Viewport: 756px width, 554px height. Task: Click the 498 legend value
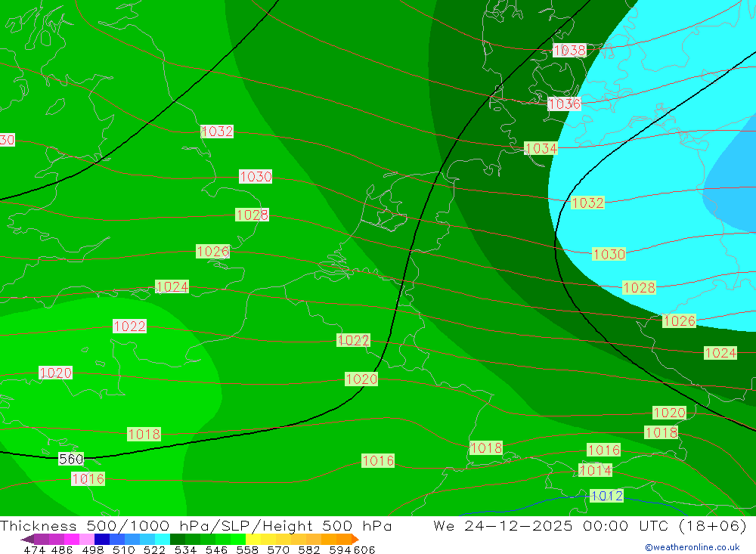point(93,550)
